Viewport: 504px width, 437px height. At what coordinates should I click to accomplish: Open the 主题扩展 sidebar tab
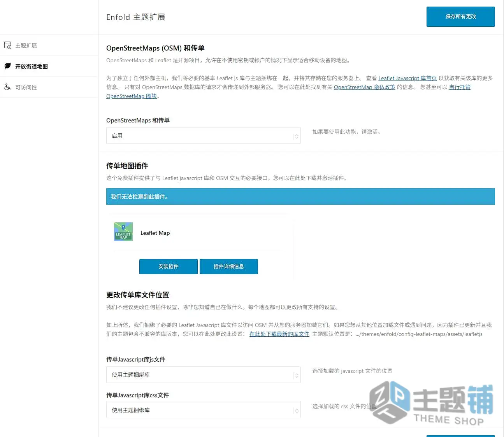pos(49,45)
